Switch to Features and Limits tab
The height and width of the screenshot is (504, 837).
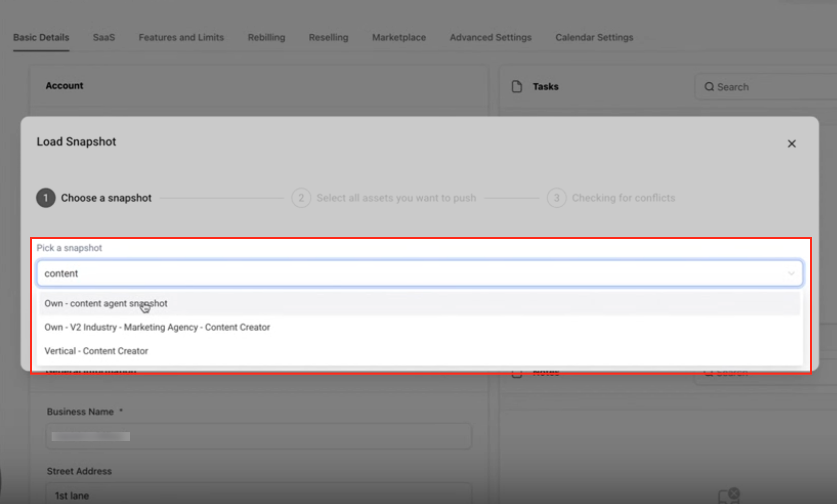click(181, 37)
